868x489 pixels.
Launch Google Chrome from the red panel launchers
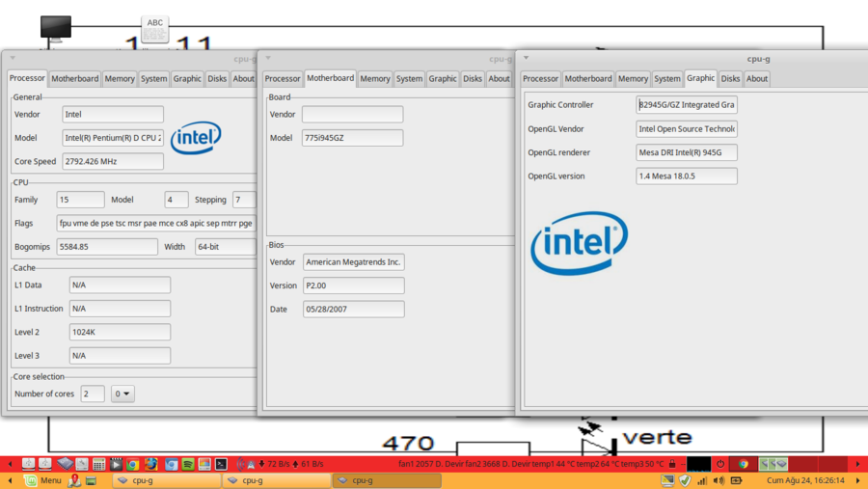point(132,464)
